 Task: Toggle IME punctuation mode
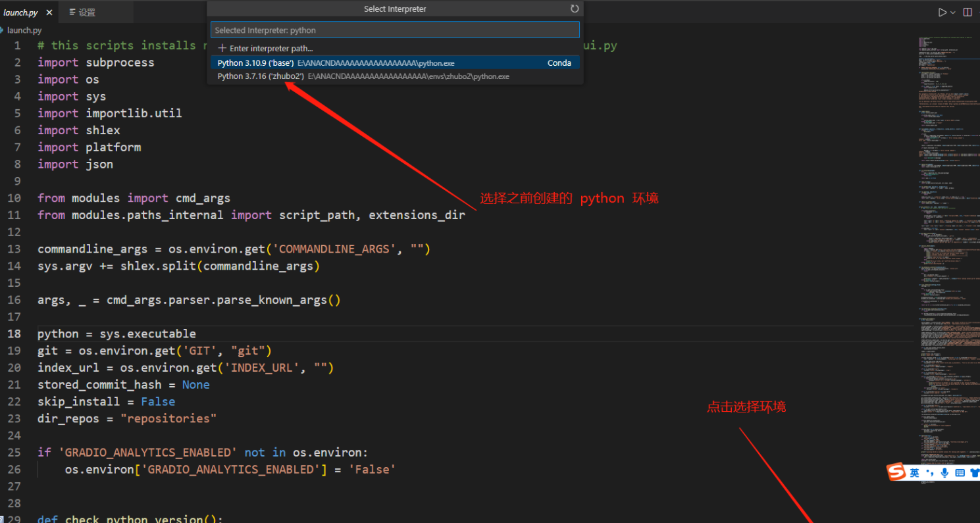click(930, 473)
